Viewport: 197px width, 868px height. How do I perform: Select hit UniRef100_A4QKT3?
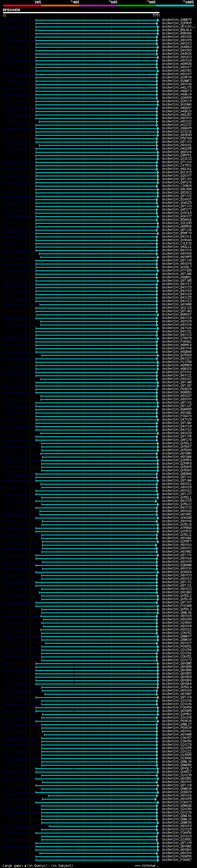(x=177, y=91)
